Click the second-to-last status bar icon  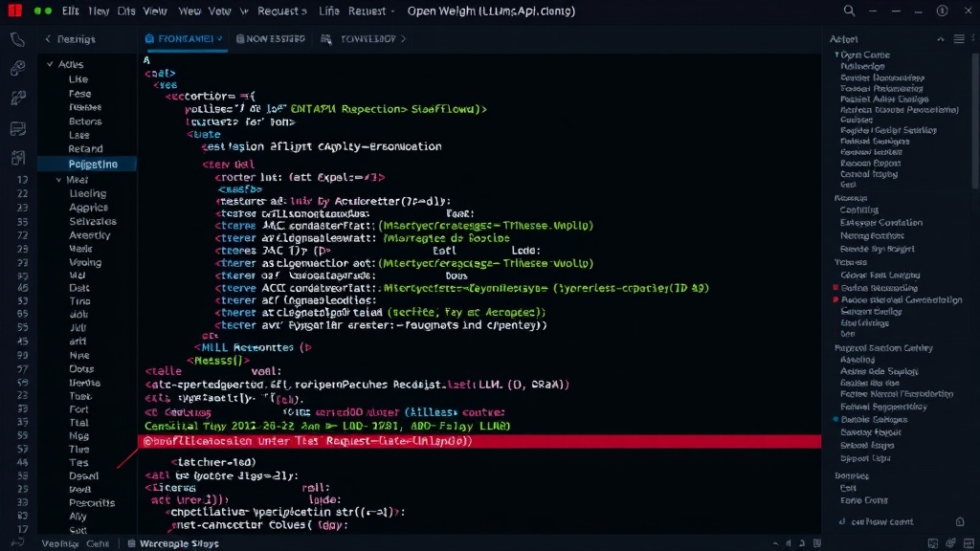(x=950, y=543)
